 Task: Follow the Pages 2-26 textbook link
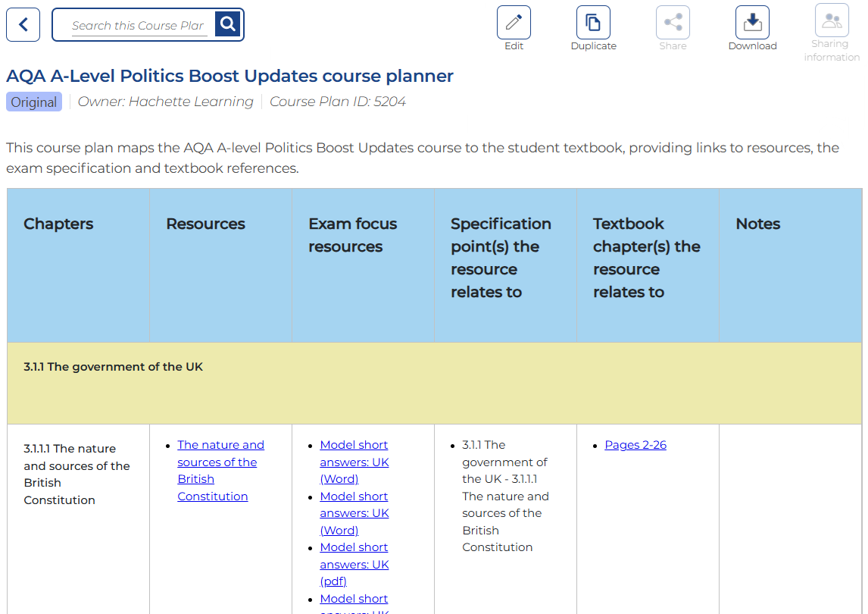[x=635, y=445]
